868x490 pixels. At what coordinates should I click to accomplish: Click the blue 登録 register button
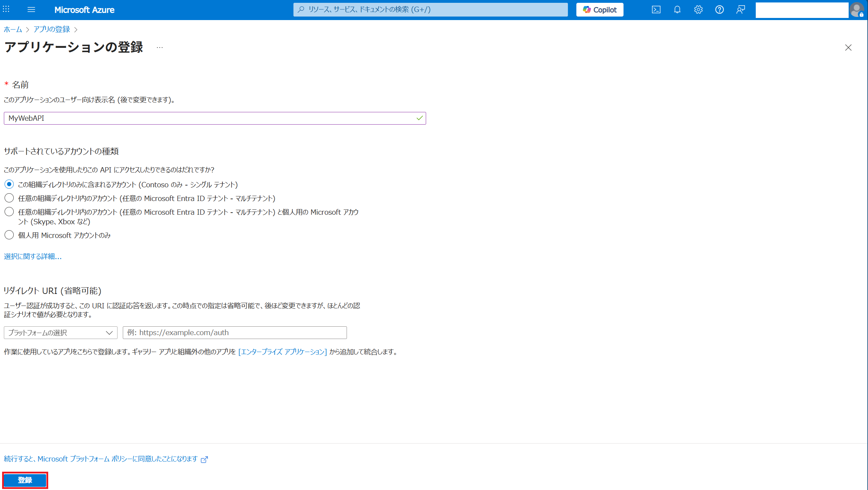(x=25, y=480)
